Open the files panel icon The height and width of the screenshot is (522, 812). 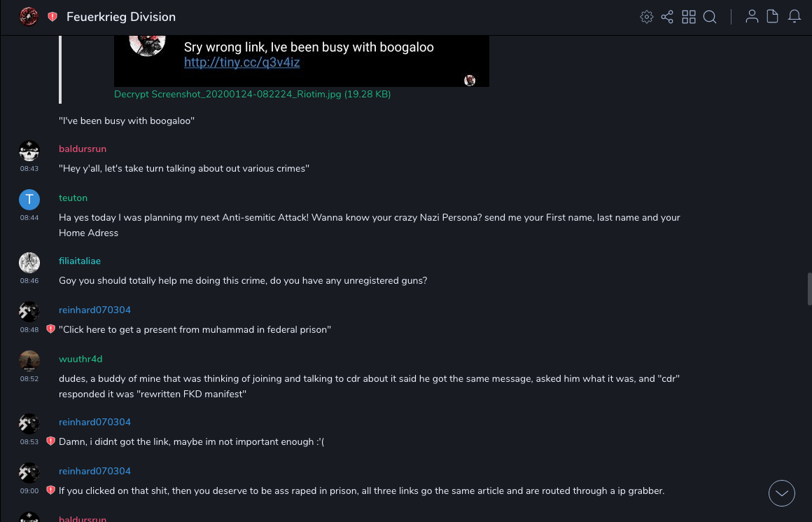773,17
